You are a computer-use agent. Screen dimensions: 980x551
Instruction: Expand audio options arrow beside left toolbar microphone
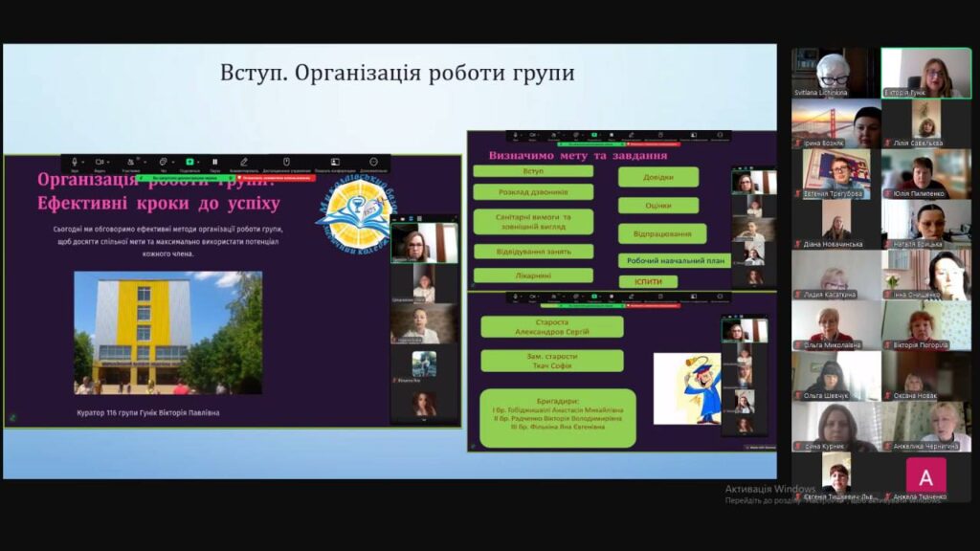coord(83,163)
